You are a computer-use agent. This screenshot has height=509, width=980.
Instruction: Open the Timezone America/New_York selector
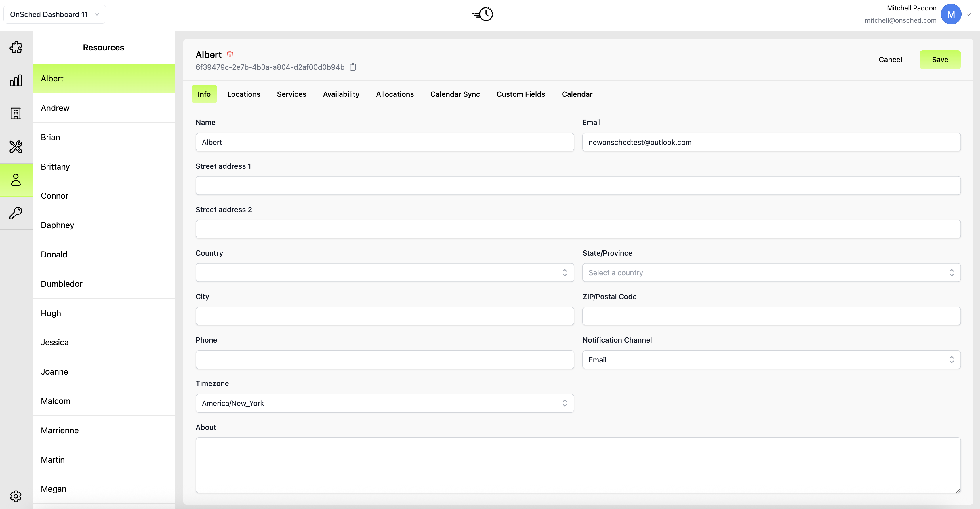384,403
